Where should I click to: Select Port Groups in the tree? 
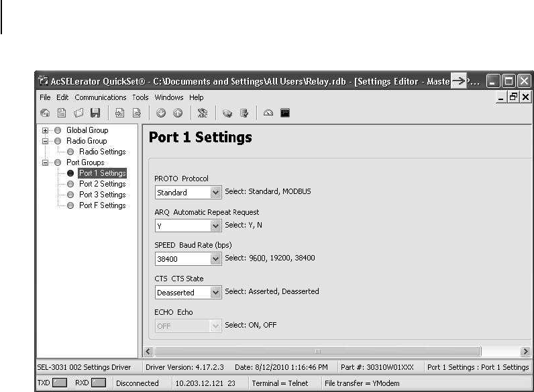coord(85,162)
